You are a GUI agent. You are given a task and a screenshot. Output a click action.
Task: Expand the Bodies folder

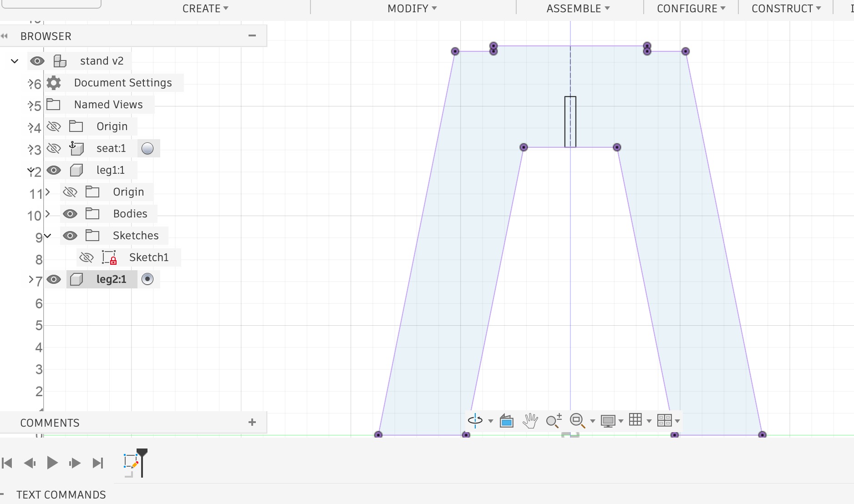click(x=47, y=214)
